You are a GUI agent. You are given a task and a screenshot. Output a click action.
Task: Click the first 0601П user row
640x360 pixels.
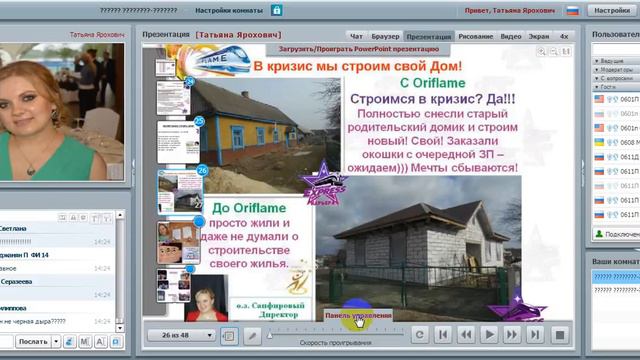616,99
